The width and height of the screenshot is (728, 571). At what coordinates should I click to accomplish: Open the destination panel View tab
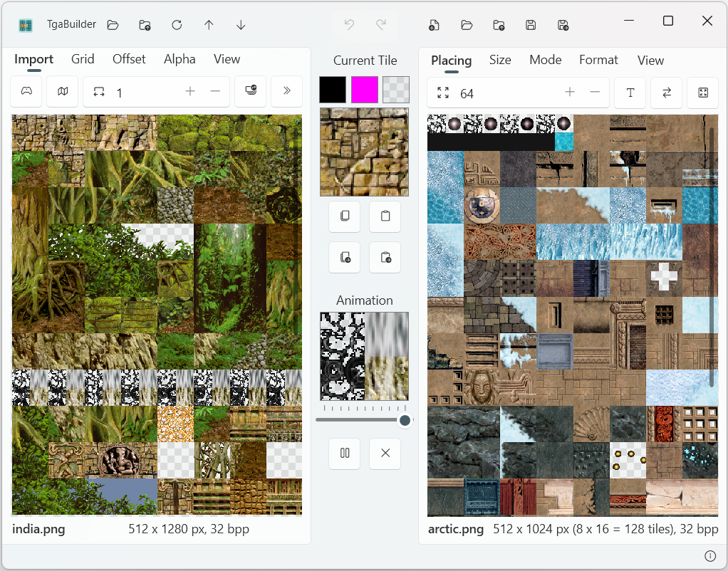(x=650, y=61)
